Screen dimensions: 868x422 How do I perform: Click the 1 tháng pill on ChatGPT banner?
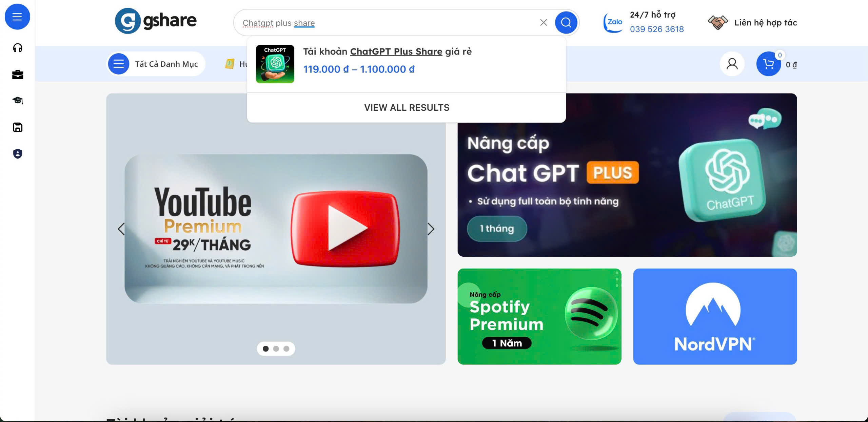(497, 229)
